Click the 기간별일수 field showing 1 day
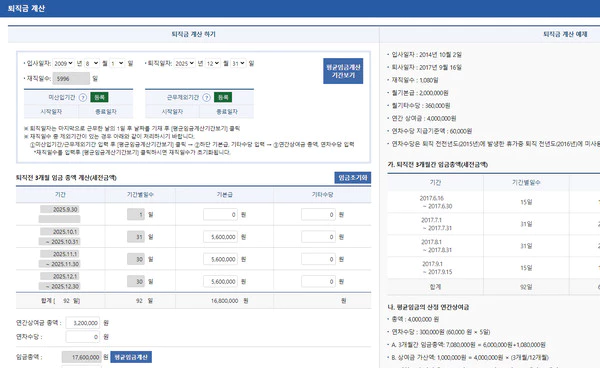Image resolution: width=600 pixels, height=368 pixels. [x=136, y=215]
